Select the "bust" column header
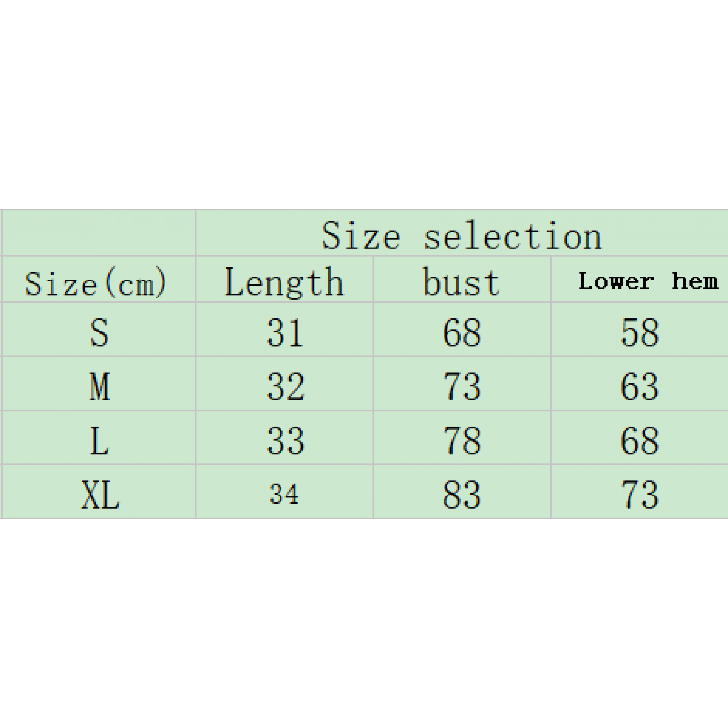728x728 pixels. [461, 282]
